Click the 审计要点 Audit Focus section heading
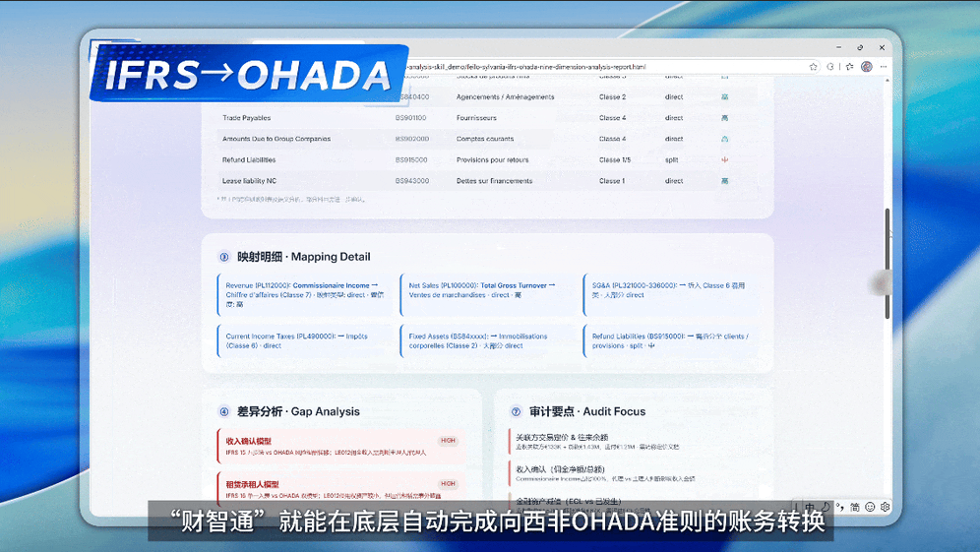The height and width of the screenshot is (552, 980). click(x=586, y=411)
